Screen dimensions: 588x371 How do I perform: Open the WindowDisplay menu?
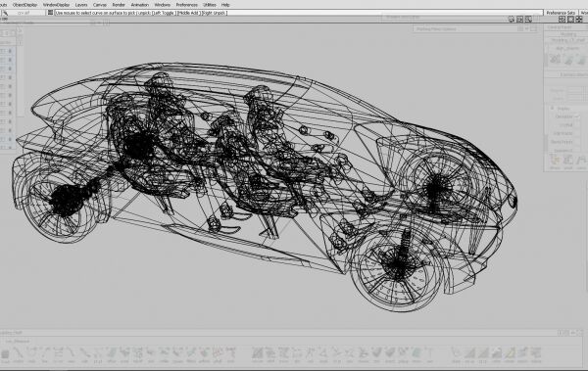click(56, 5)
